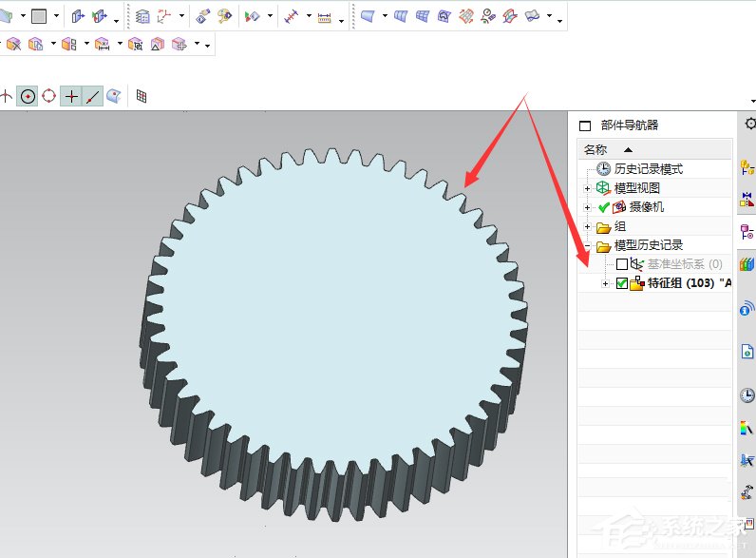Viewport: 756px width, 558px height.
Task: Open the History clock icon in right sidebar
Action: click(747, 395)
